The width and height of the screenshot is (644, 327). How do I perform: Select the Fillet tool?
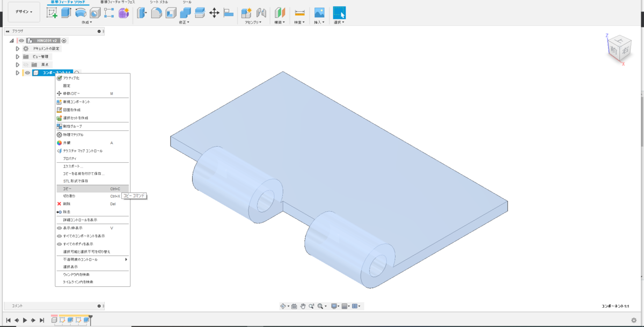pyautogui.click(x=157, y=12)
